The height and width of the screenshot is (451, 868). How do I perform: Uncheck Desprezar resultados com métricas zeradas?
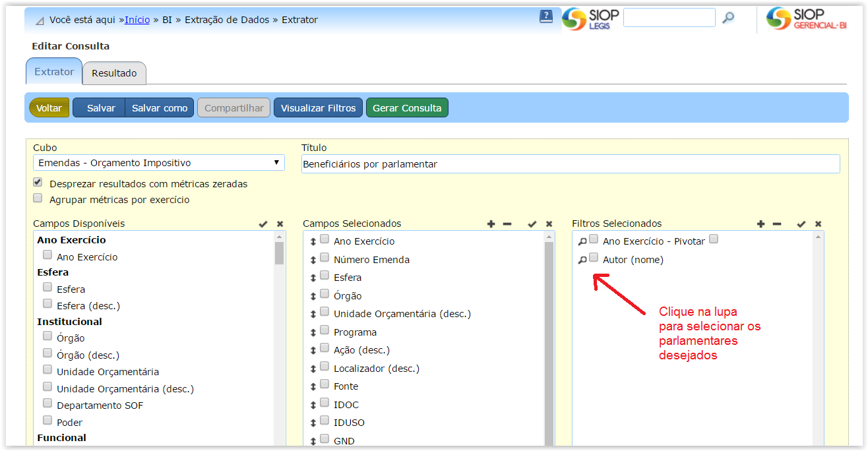tap(38, 183)
